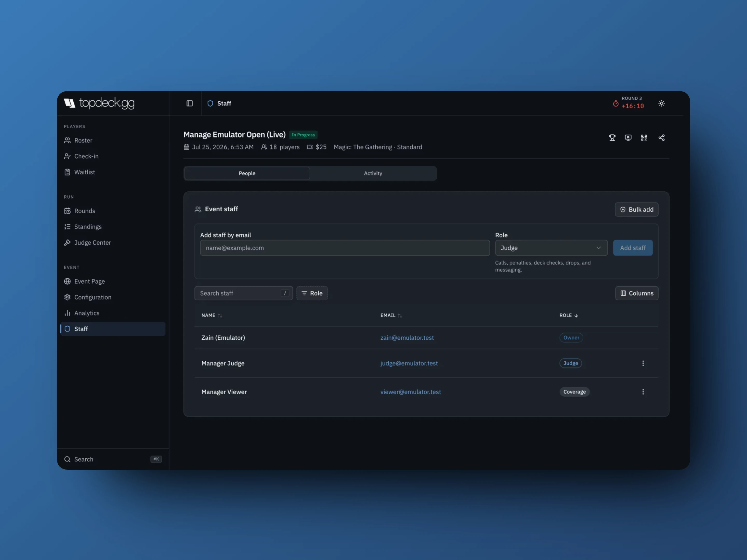Go to Check-in page
The width and height of the screenshot is (747, 560).
tap(113, 156)
